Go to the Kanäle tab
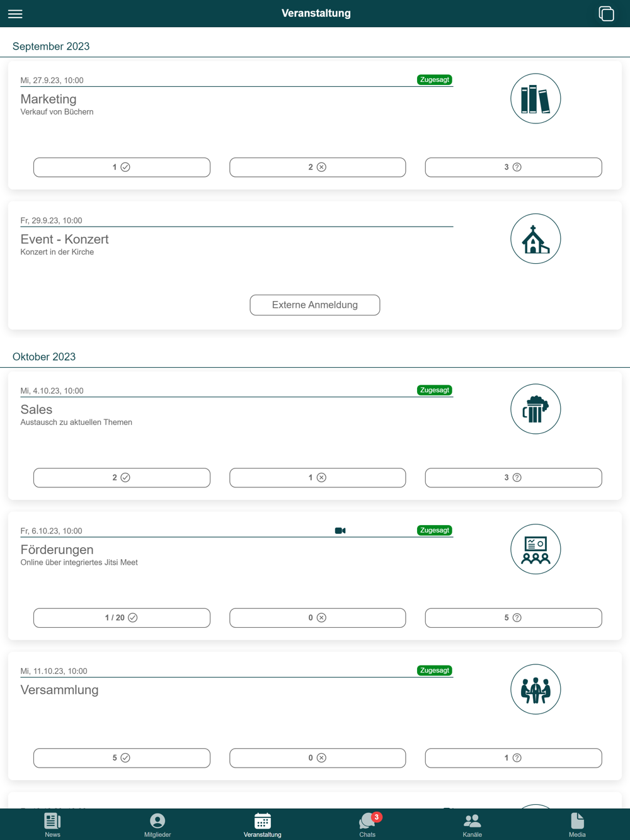The image size is (630, 840). coord(472,824)
